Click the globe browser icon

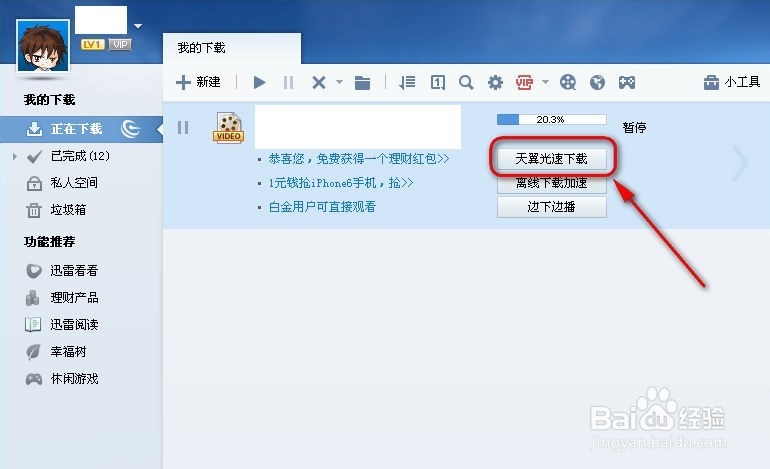tap(597, 83)
